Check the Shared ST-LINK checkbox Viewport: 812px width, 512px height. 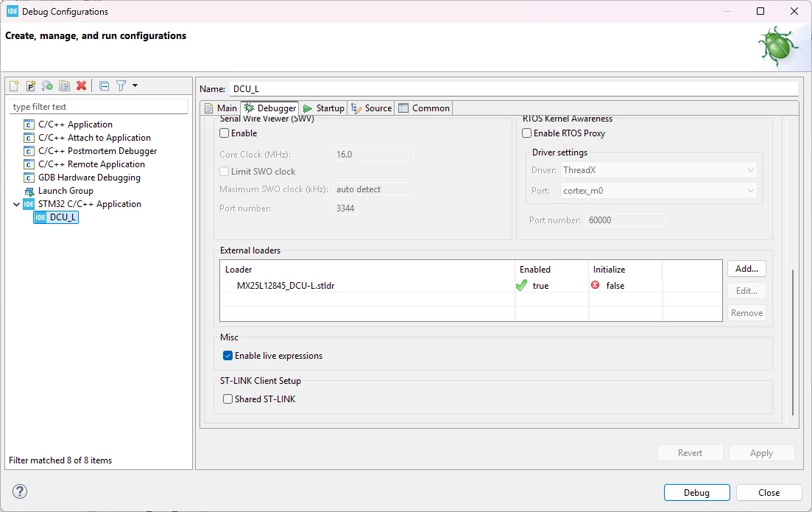[x=228, y=399]
